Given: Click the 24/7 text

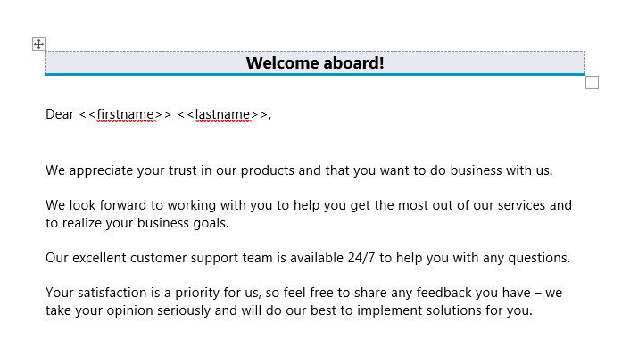Looking at the screenshot, I should click(361, 258).
